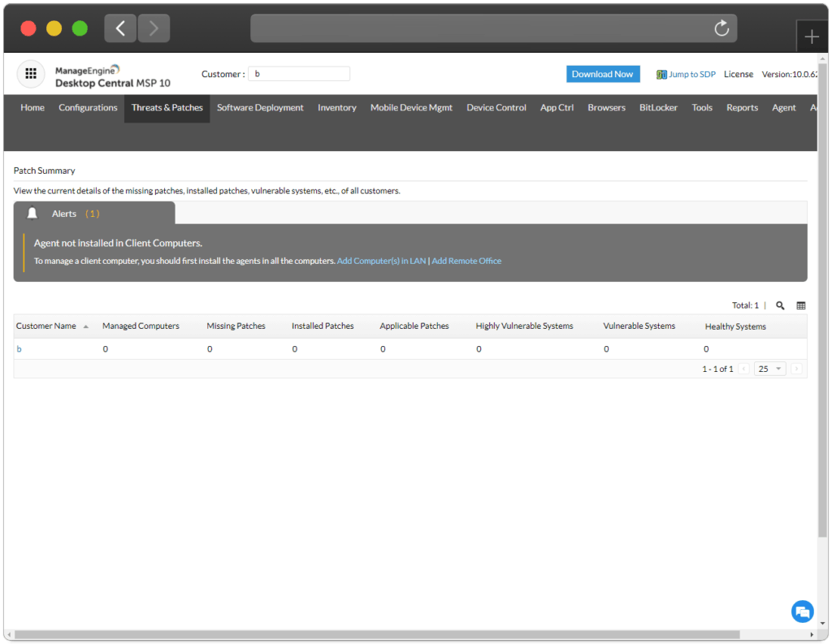Click the Managed Computers column header
The image size is (832, 644).
tap(141, 326)
